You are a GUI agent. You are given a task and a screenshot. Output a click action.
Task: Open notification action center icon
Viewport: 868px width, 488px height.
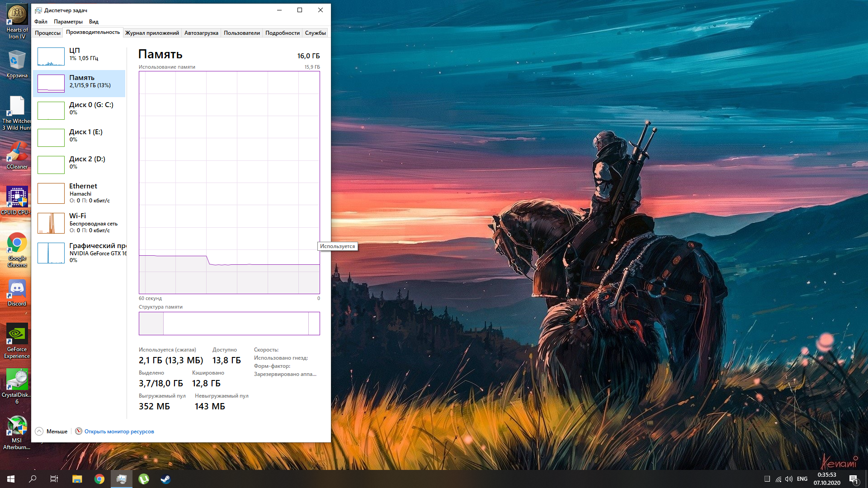click(854, 479)
